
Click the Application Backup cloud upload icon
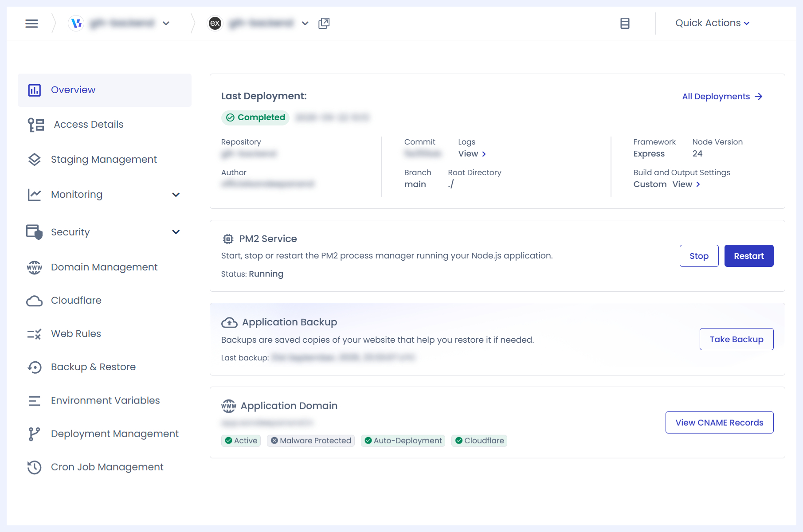pos(229,322)
